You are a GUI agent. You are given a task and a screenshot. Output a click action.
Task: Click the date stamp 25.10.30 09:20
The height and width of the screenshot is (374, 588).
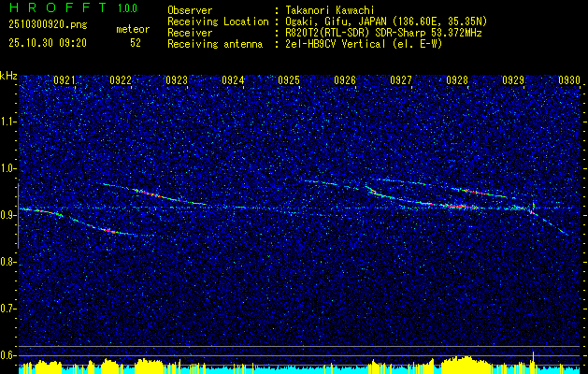click(x=48, y=43)
